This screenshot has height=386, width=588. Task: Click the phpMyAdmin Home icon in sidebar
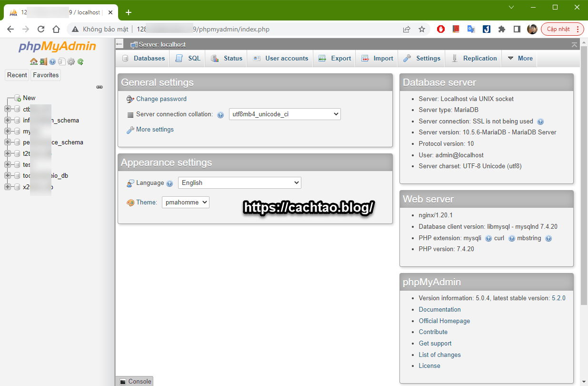(x=33, y=61)
